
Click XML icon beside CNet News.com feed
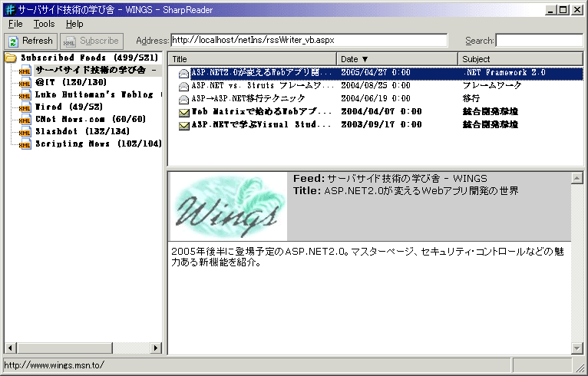(25, 120)
